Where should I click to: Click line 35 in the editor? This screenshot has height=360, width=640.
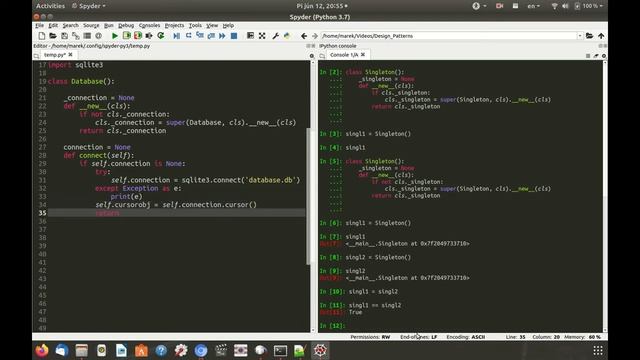point(176,213)
